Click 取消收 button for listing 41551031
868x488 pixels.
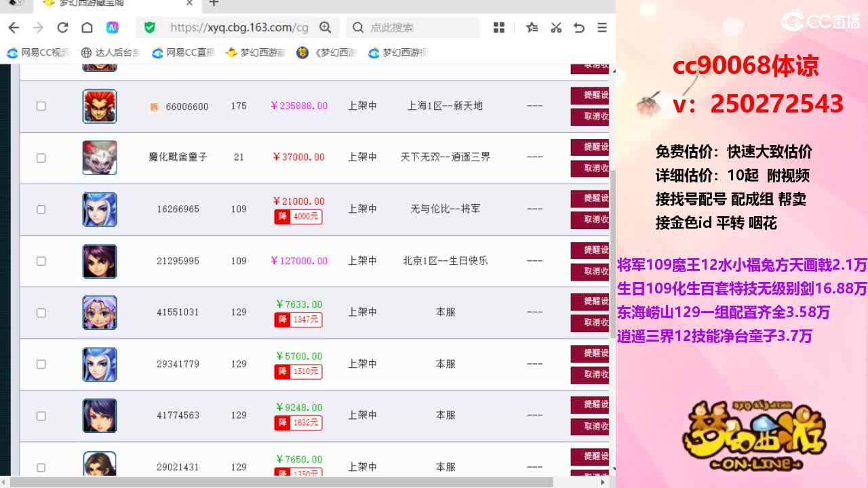click(590, 323)
